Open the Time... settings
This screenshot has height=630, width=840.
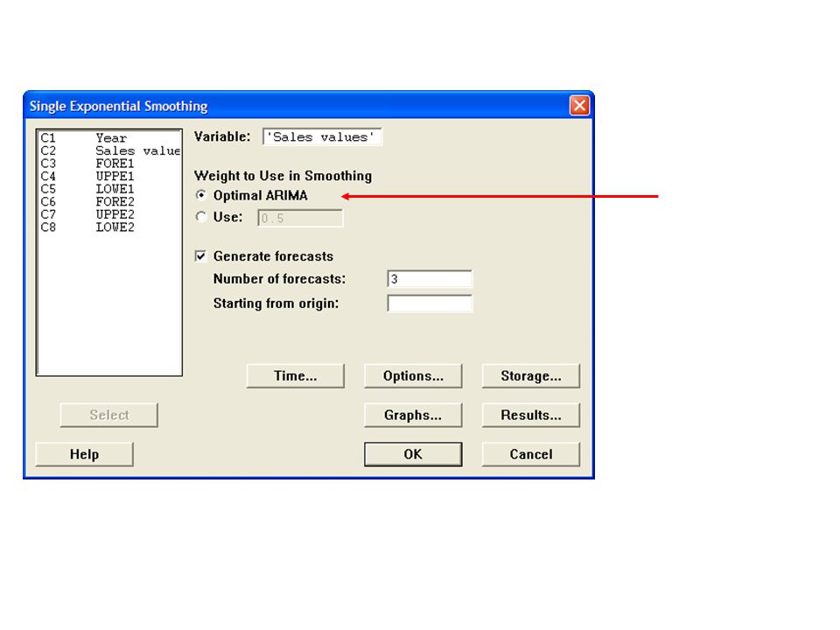coord(295,376)
